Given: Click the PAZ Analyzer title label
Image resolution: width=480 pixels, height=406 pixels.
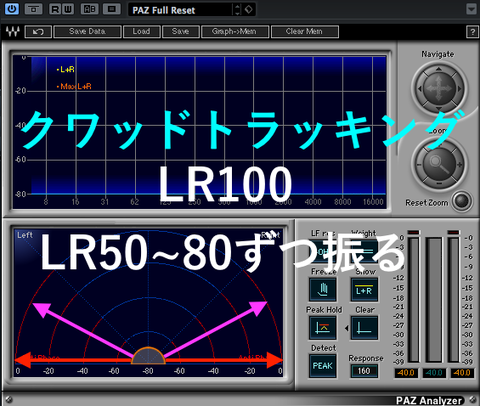Looking at the screenshot, I should (x=429, y=400).
